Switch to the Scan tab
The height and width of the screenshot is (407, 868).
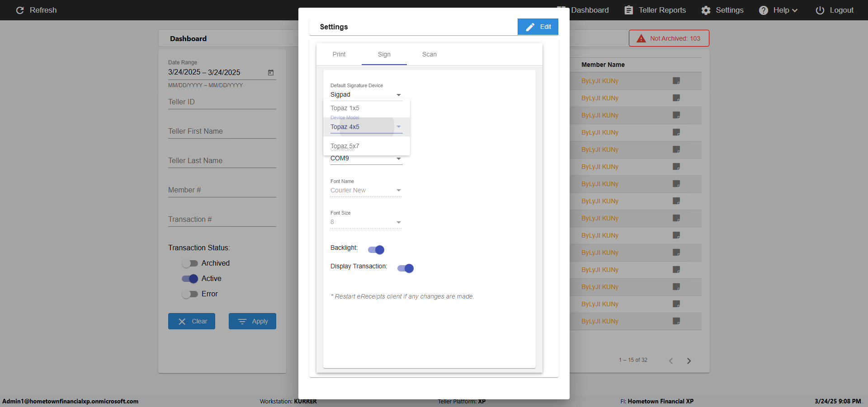[x=429, y=54]
